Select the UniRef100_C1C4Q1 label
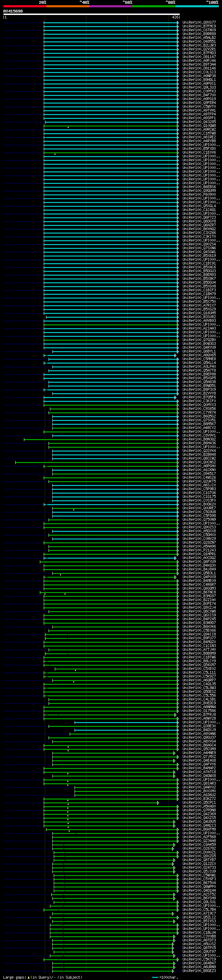 [199, 210]
